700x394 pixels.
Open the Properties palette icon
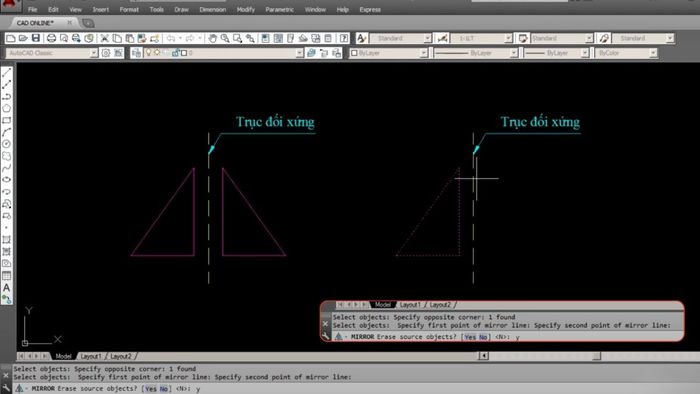[266, 38]
